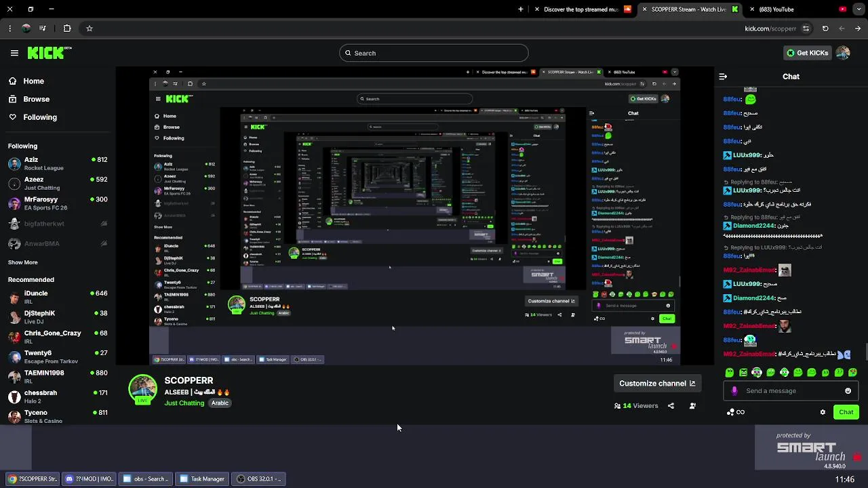This screenshot has height=488, width=868.
Task: Collapse the Chat panel with arrow icon
Action: pos(723,77)
